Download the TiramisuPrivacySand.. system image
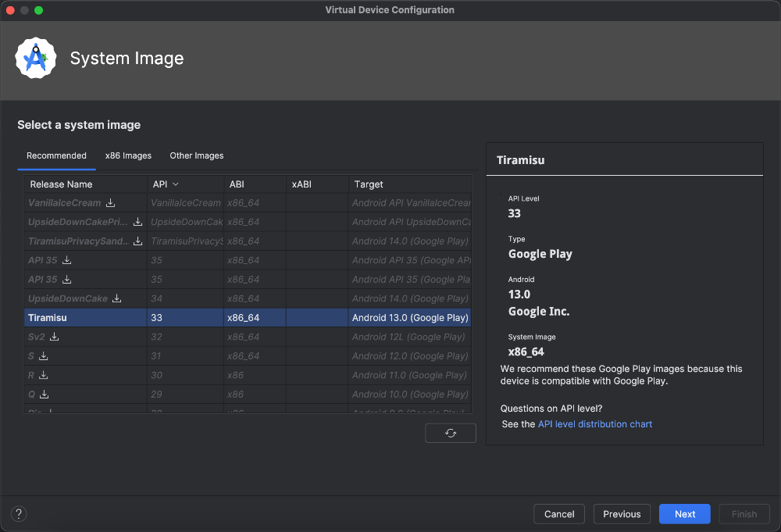781x532 pixels. [138, 241]
